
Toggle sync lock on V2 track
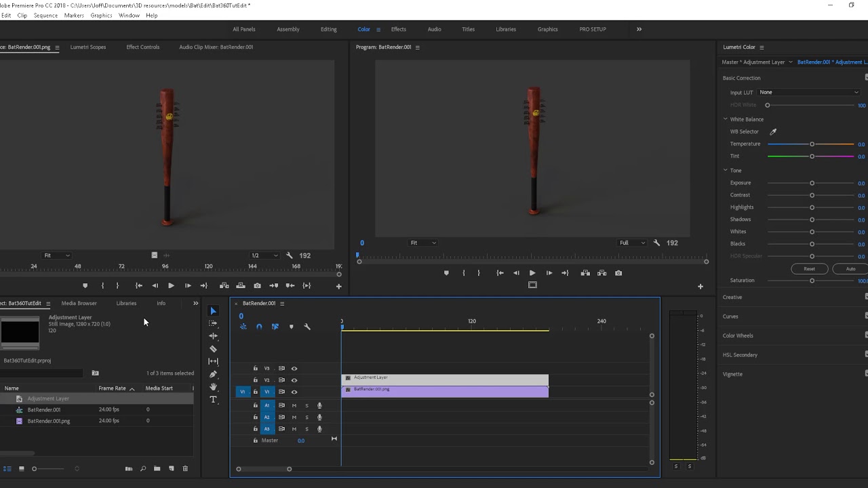coord(281,380)
